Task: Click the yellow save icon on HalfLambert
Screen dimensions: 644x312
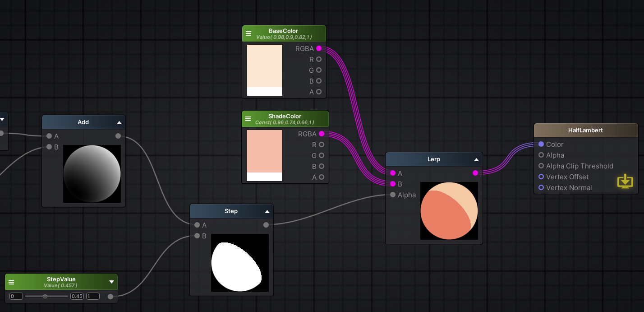Action: [x=625, y=182]
